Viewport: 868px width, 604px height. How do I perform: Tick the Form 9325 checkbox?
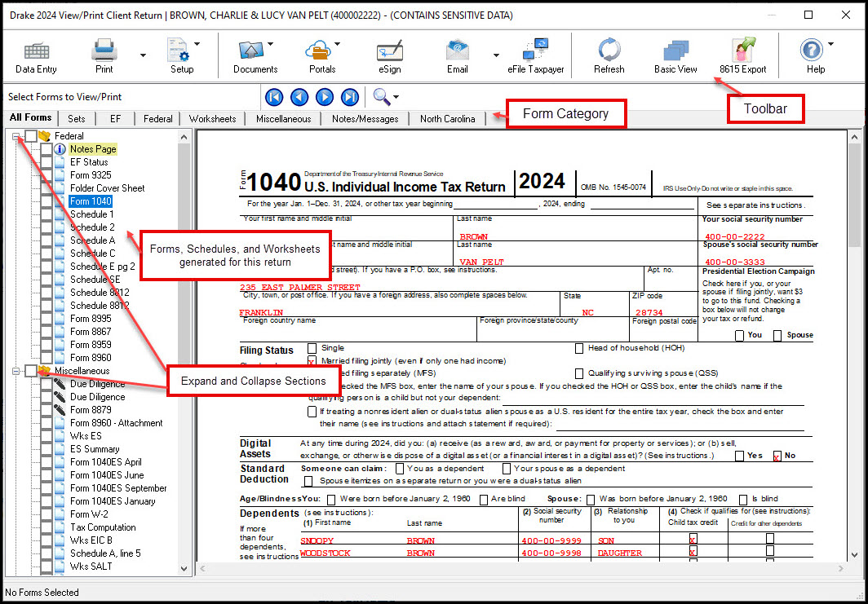47,175
